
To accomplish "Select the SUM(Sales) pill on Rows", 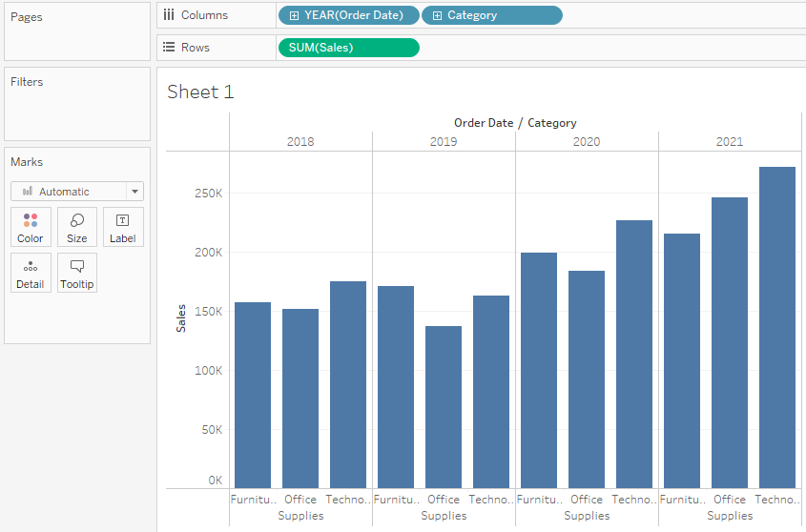I will tap(348, 48).
